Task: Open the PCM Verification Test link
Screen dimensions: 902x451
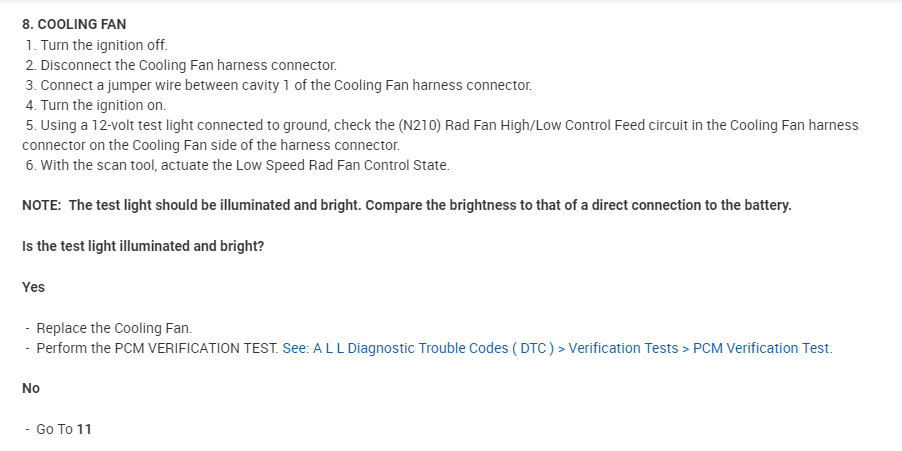Action: point(557,348)
